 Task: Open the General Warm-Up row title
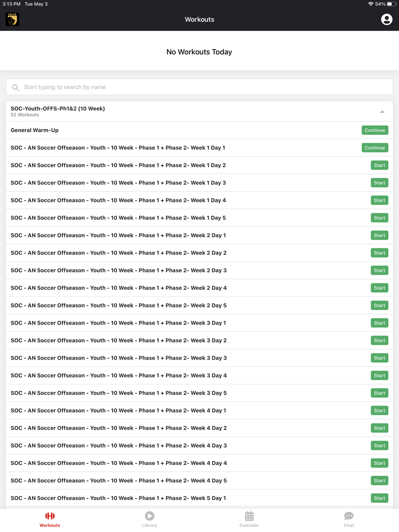(x=35, y=130)
